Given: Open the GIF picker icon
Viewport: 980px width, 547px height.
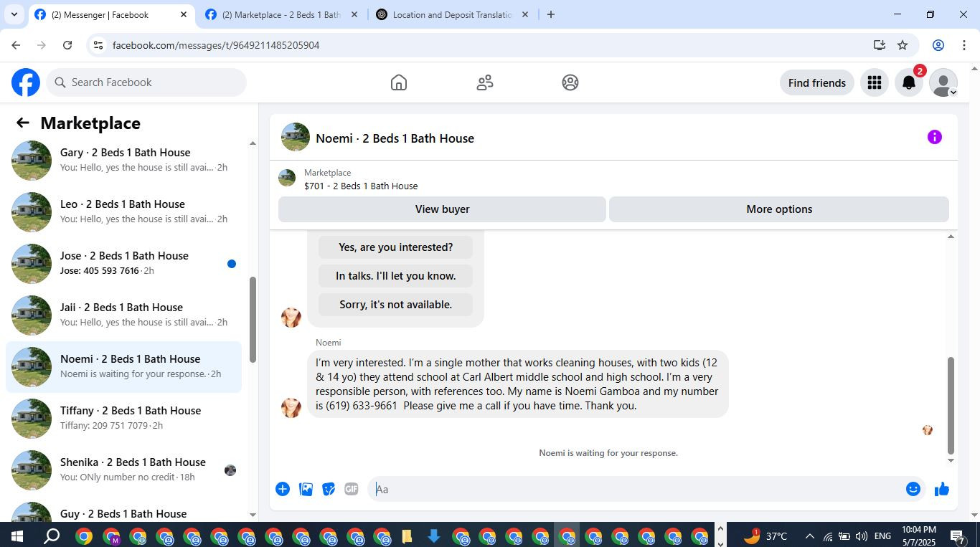Looking at the screenshot, I should (351, 489).
